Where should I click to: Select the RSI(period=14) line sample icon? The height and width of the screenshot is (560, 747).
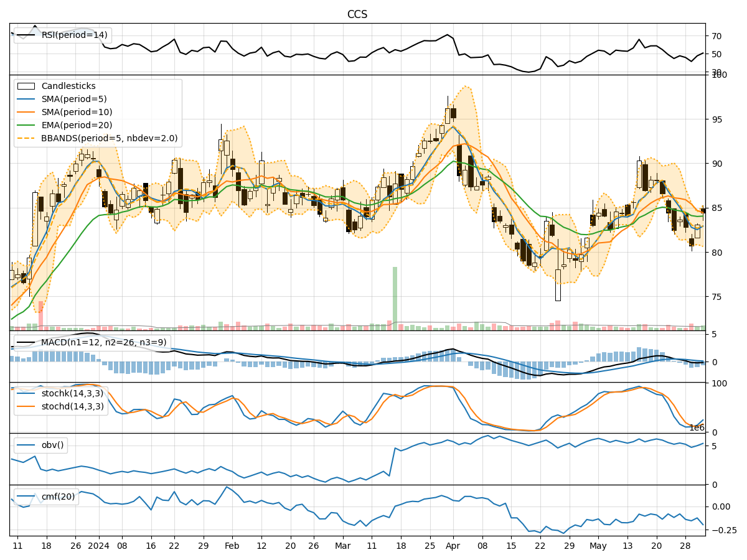(25, 35)
